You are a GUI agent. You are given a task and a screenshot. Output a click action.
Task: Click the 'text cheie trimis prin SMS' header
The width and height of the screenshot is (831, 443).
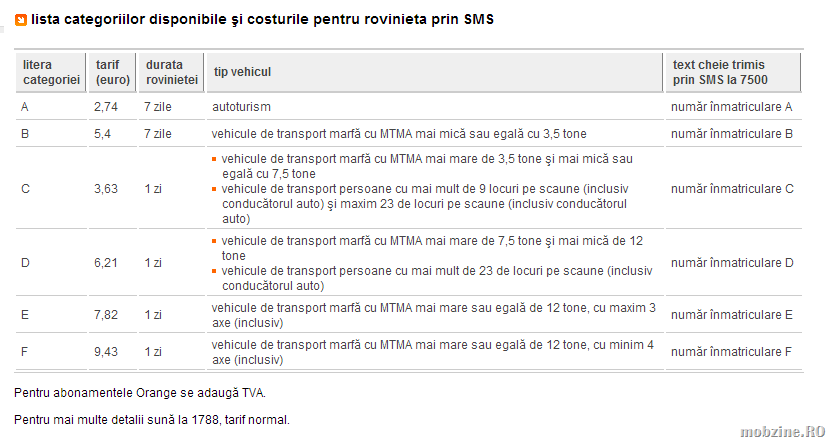pos(732,72)
